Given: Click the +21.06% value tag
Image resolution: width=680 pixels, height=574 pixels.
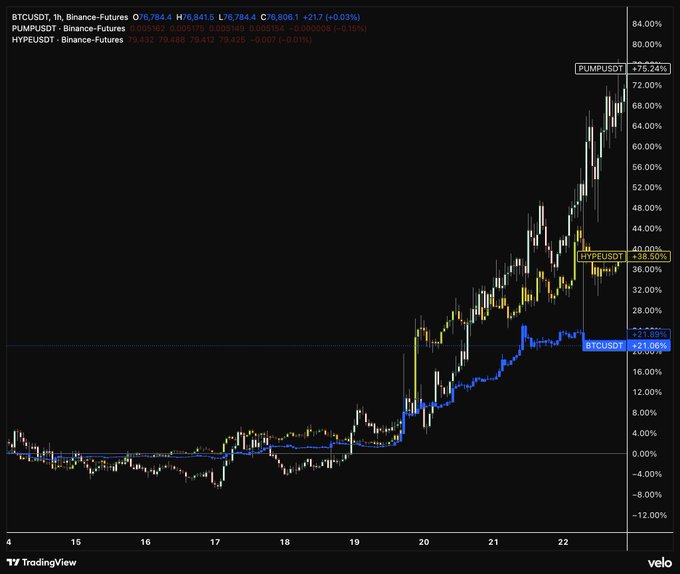Looking at the screenshot, I should [x=649, y=346].
